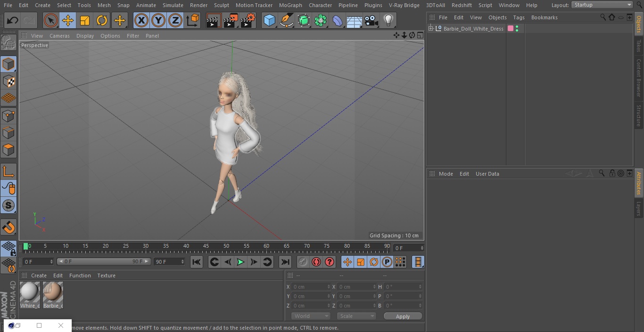Toggle X axis lock

click(x=141, y=20)
